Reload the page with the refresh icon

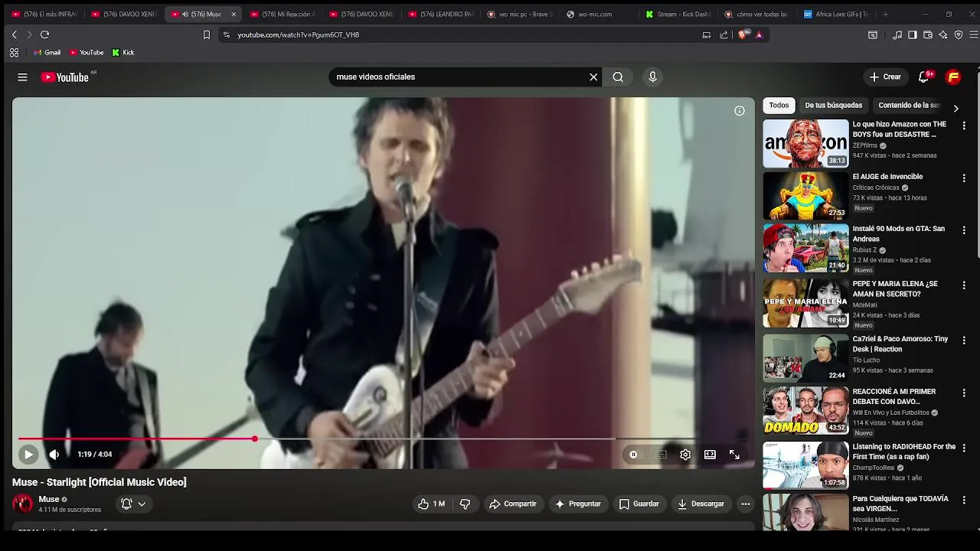(44, 34)
